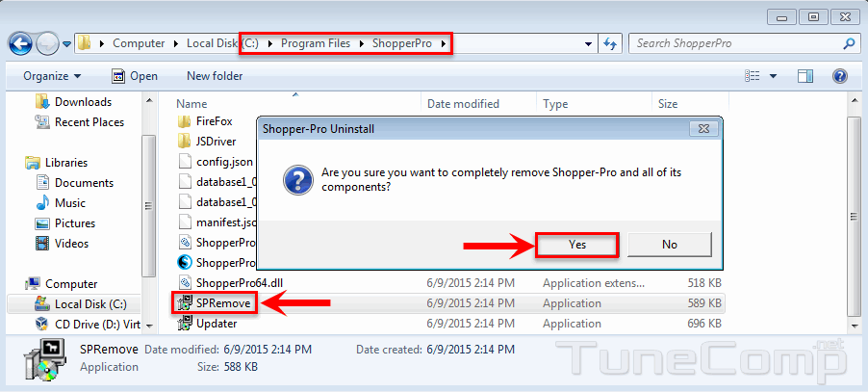Image resolution: width=868 pixels, height=392 pixels.
Task: Click the Updater file icon
Action: click(184, 324)
